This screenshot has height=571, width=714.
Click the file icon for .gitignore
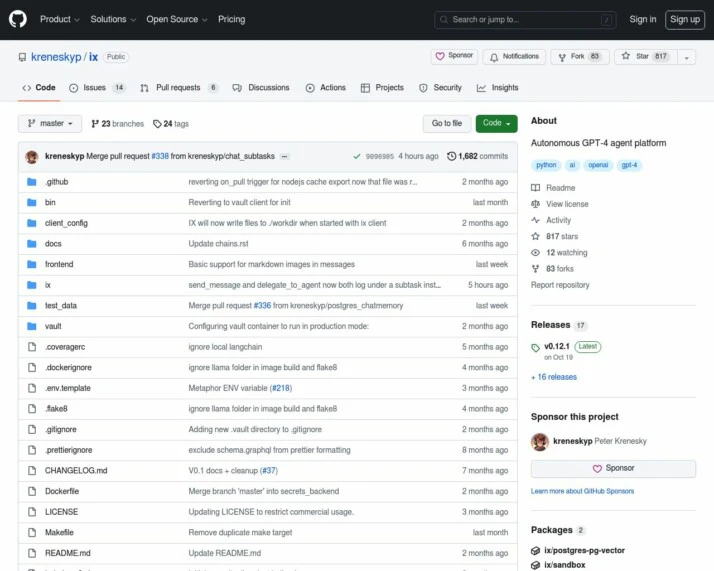(32, 429)
